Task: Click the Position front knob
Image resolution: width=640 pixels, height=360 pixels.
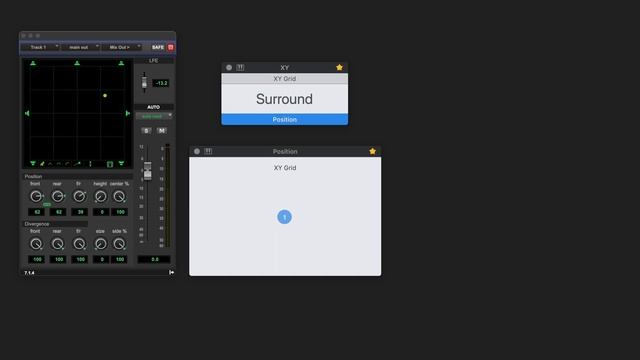Action: tap(36, 197)
